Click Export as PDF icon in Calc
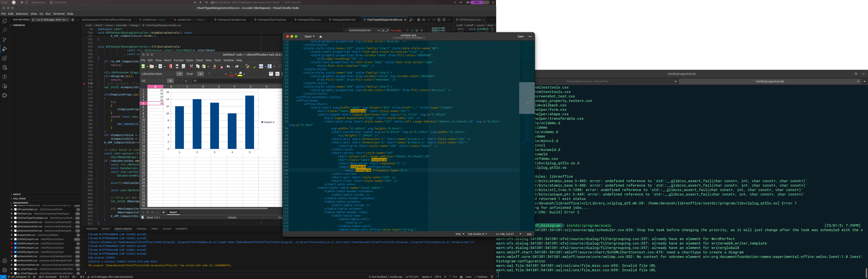The width and height of the screenshot is (868, 279). (171, 66)
